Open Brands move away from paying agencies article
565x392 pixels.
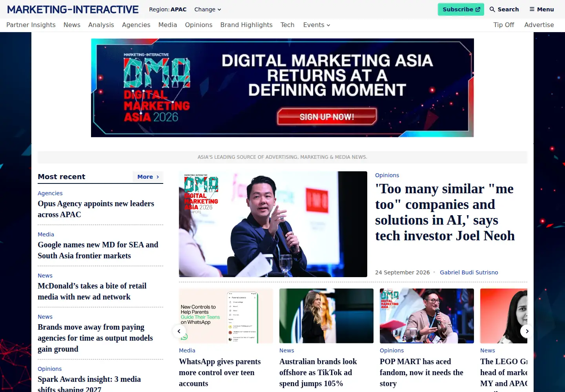pos(95,338)
